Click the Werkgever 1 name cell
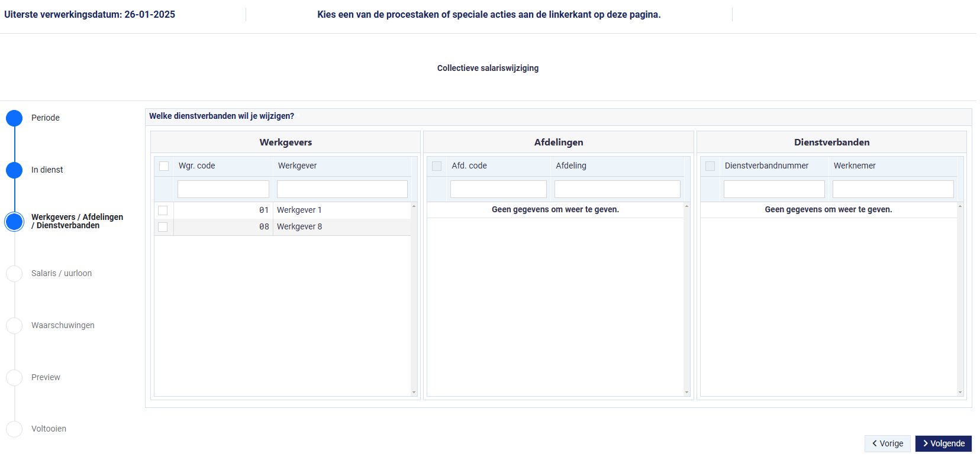The image size is (980, 470). pos(342,210)
